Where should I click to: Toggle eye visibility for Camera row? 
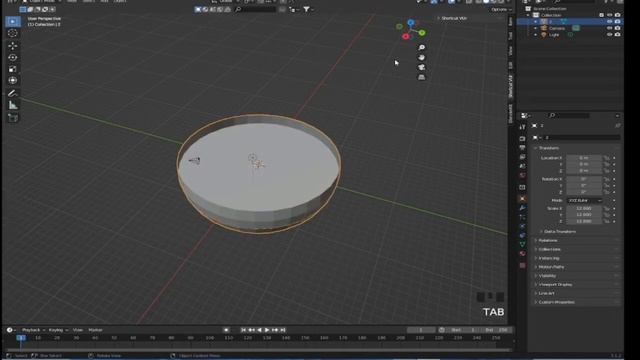(609, 28)
